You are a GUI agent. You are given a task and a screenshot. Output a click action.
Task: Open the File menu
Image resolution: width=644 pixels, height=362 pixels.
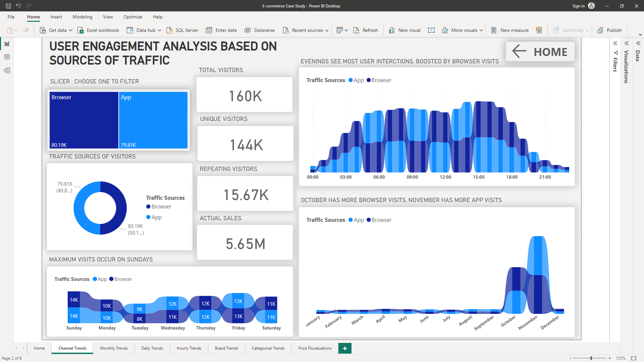11,17
